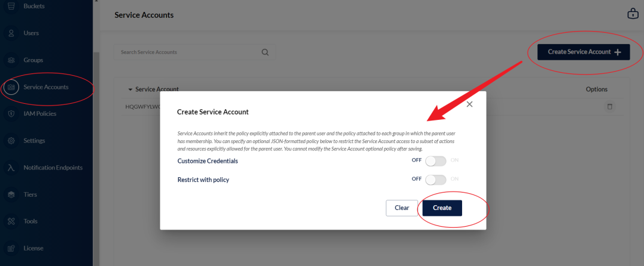
Task: Click the Buckets sidebar icon
Action: tap(11, 7)
